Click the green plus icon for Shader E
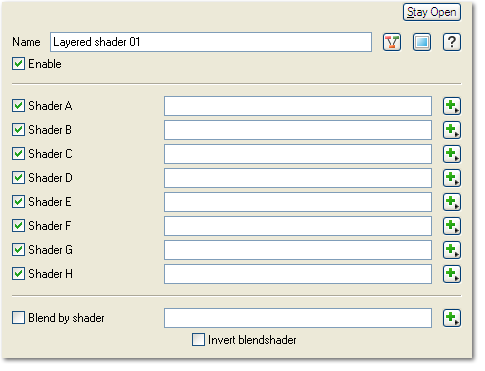Image resolution: width=485 pixels, height=371 pixels. pyautogui.click(x=452, y=202)
